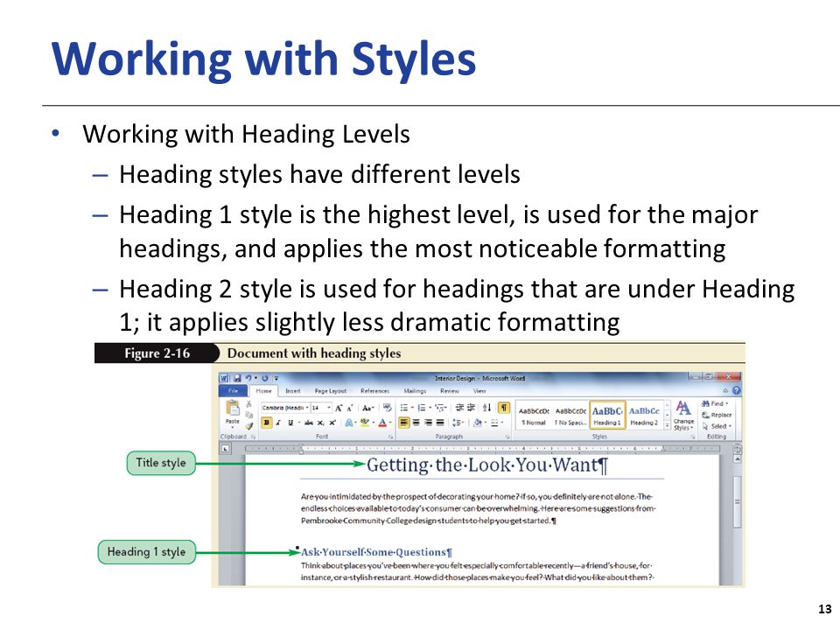Click the Superscript icon

[332, 423]
